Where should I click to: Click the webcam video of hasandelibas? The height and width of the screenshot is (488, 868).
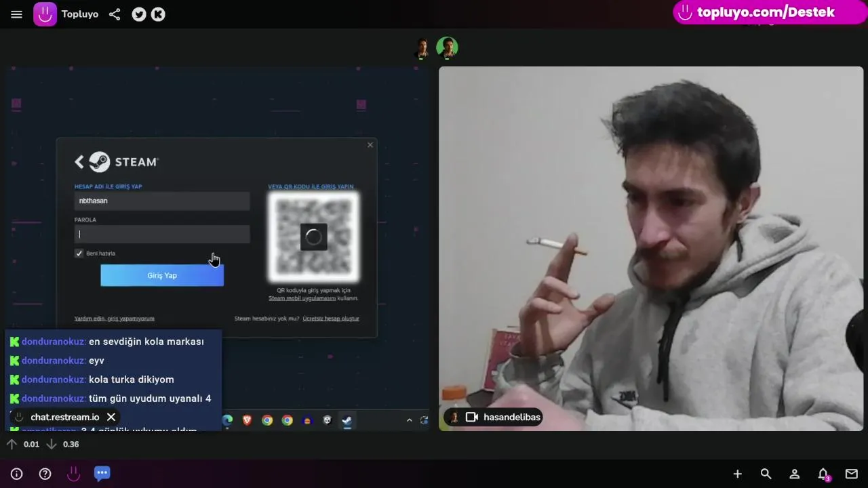[651, 249]
